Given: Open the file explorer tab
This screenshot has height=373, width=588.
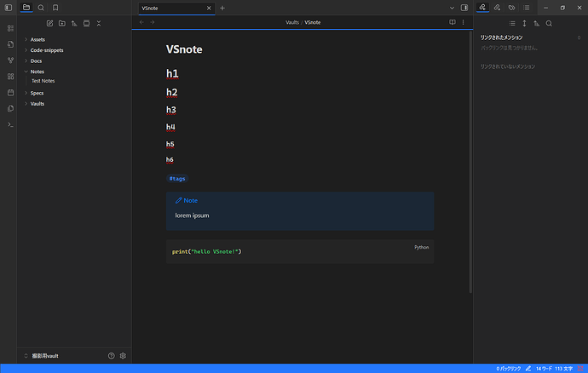Looking at the screenshot, I should (26, 8).
